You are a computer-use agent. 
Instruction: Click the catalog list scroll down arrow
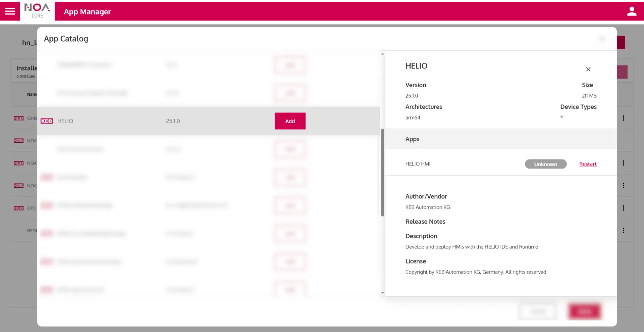[x=382, y=293]
